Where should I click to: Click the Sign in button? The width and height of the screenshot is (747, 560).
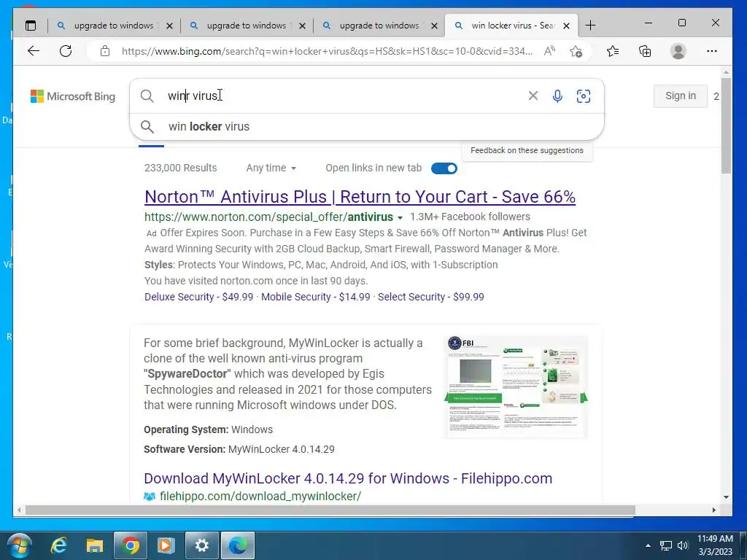point(681,96)
